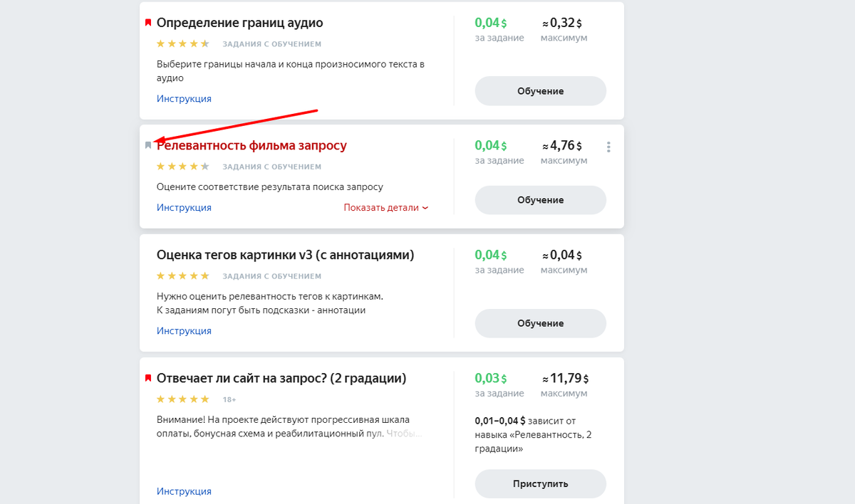The height and width of the screenshot is (504, 855).
Task: Toggle bookmark on "Определение границ аудио" task
Action: coord(148,23)
